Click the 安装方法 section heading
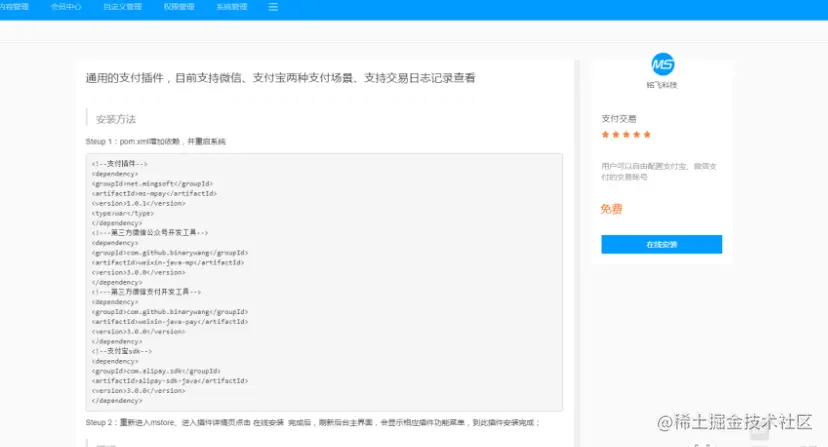This screenshot has height=447, width=828. (116, 119)
